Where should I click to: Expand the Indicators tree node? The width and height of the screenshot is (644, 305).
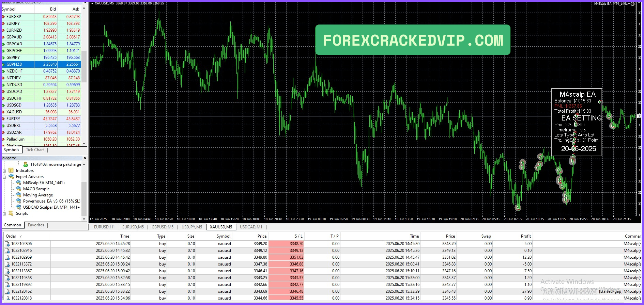[x=4, y=171]
